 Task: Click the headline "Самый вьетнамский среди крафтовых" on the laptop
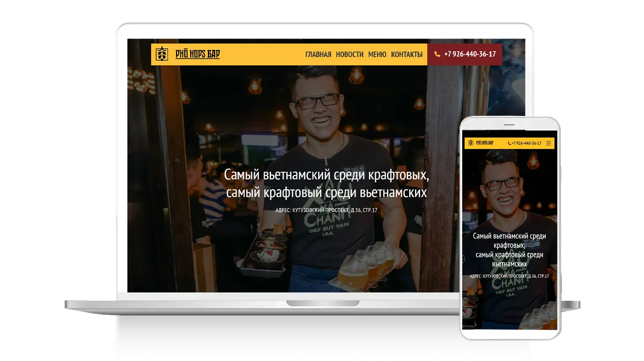[326, 175]
